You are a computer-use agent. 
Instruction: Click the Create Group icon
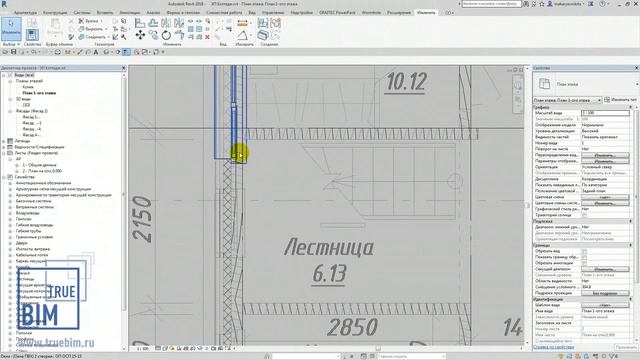[276, 23]
